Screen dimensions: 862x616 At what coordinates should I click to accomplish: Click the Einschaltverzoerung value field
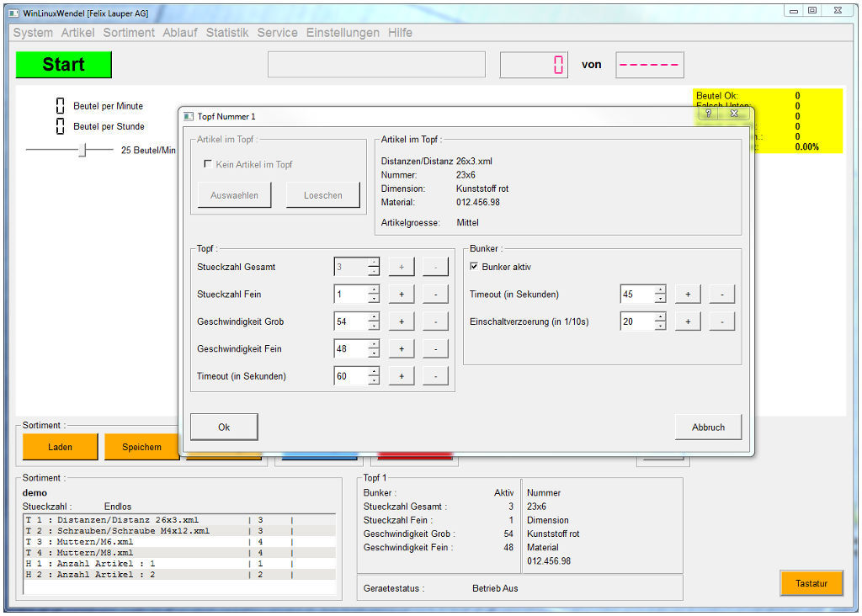pyautogui.click(x=637, y=321)
